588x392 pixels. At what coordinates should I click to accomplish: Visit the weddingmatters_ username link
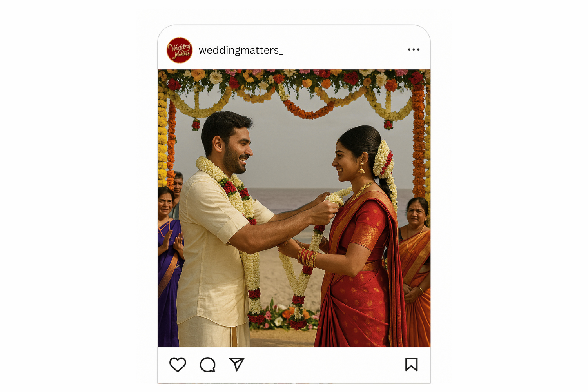pos(241,50)
